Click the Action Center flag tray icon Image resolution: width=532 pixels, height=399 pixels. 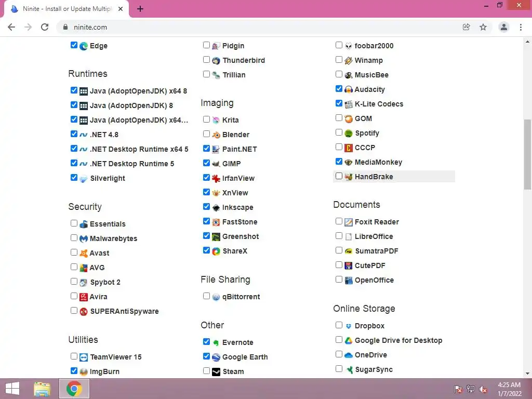tap(458, 389)
